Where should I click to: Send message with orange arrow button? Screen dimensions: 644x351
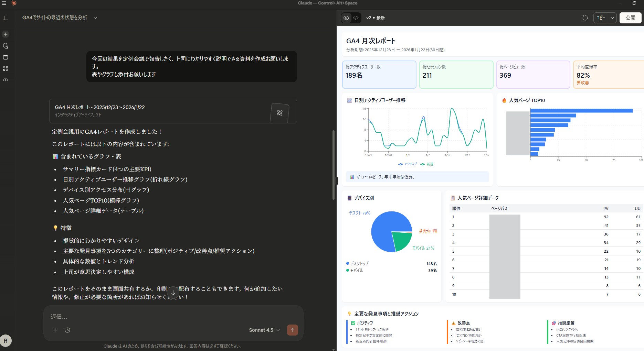[293, 330]
